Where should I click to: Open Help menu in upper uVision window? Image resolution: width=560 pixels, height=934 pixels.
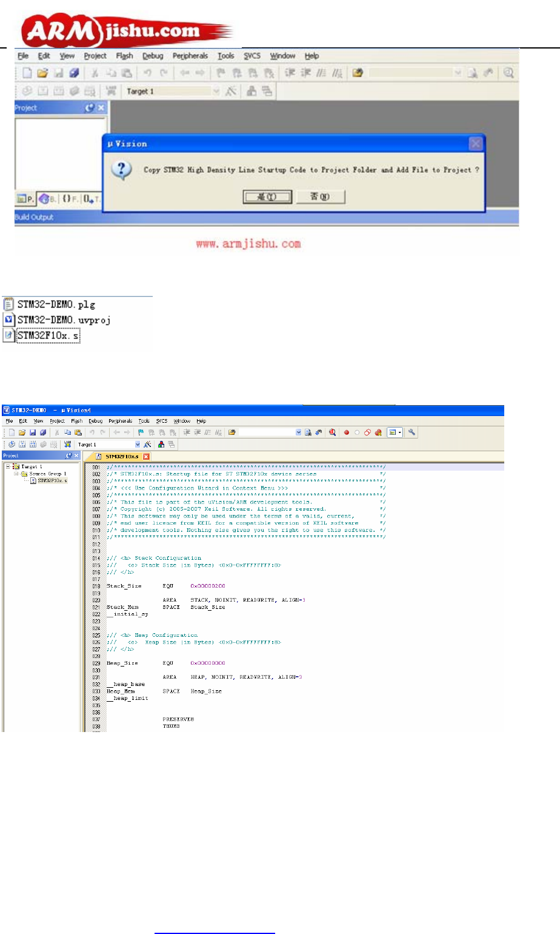point(312,56)
